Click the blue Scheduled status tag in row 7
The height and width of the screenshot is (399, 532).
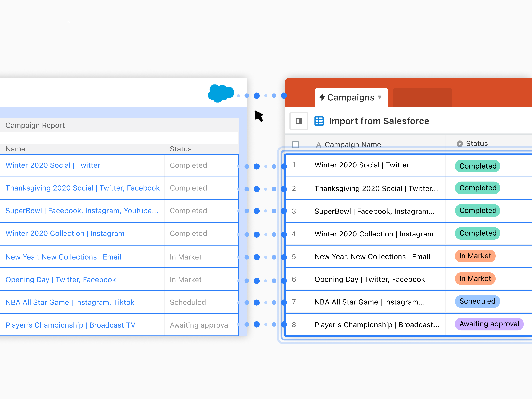(477, 301)
